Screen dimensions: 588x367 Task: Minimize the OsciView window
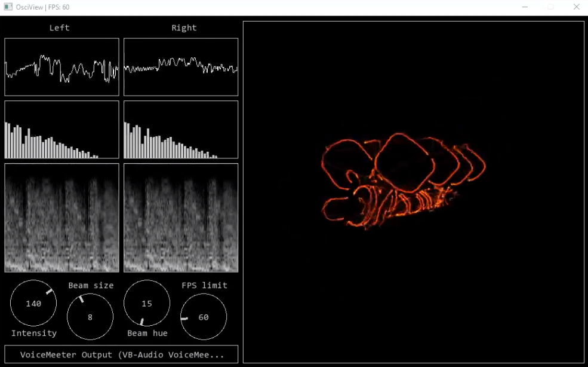tap(525, 7)
